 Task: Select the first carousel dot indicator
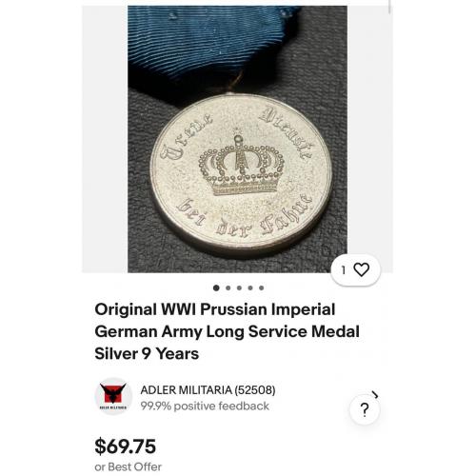coord(216,288)
